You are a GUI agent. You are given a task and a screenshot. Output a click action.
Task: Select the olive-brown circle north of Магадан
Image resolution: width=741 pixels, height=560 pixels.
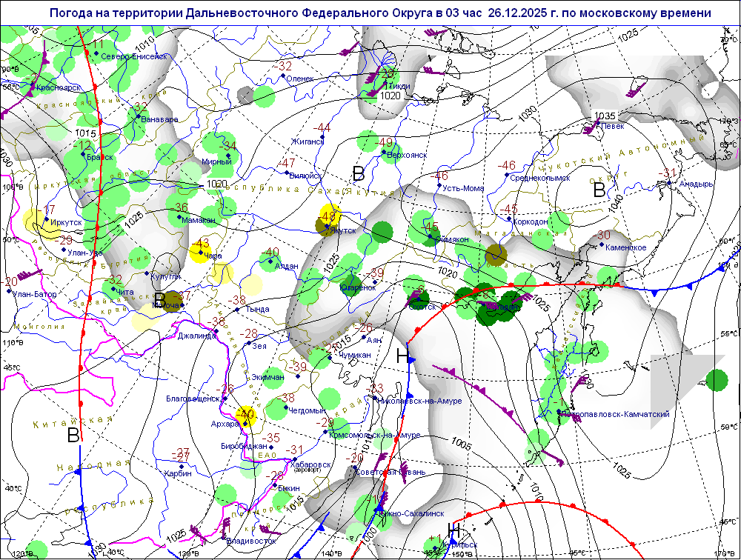[x=495, y=256]
